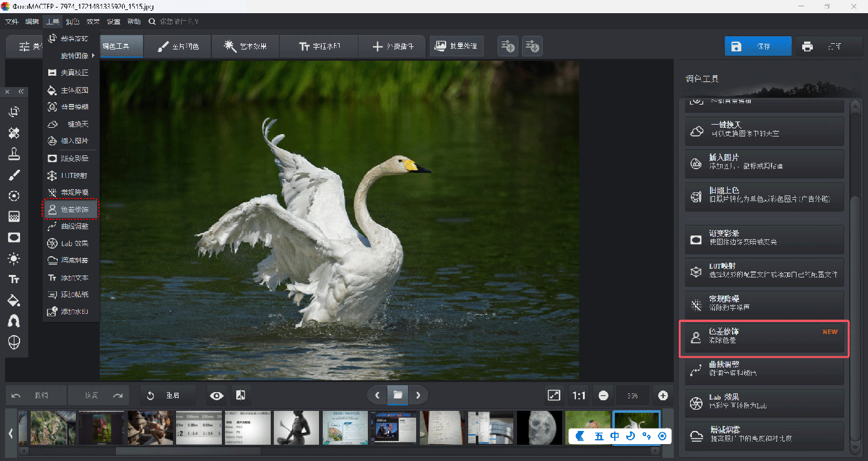
Task: Choose 添加水印 in the Tools menu
Action: pyautogui.click(x=71, y=311)
